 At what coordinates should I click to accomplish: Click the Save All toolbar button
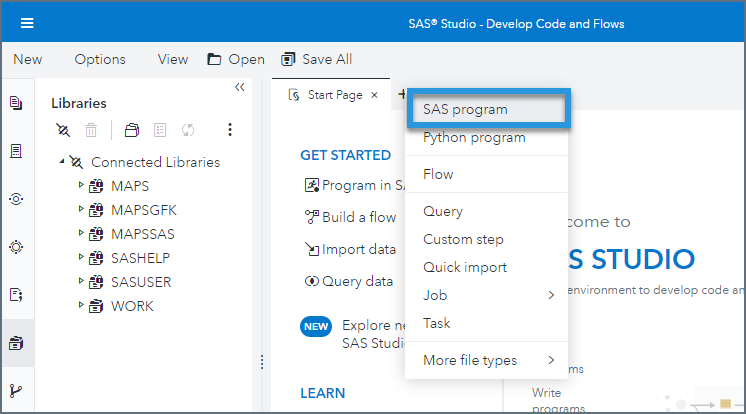point(316,59)
